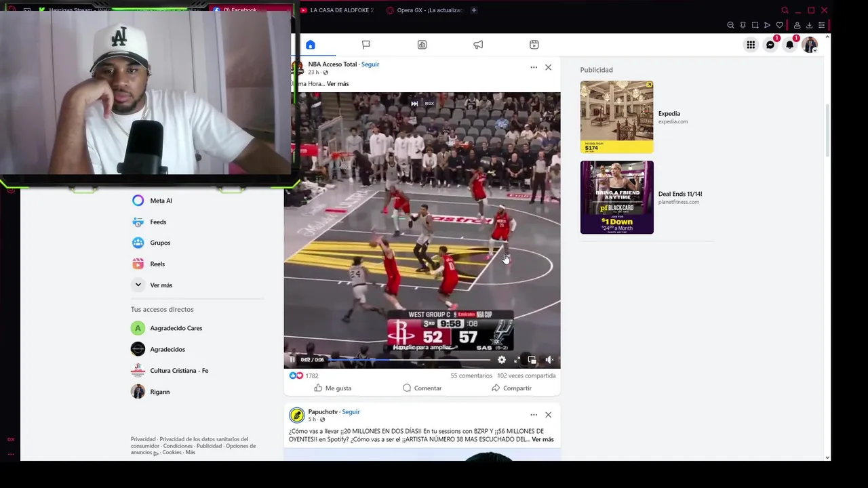Click Opera pinboard pin icon

pos(743,25)
